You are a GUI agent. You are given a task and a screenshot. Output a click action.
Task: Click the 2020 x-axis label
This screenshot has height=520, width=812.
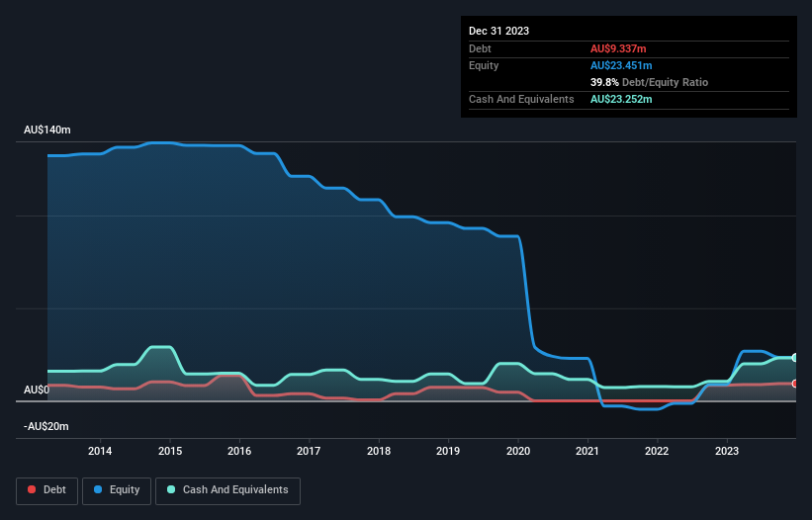coord(518,451)
